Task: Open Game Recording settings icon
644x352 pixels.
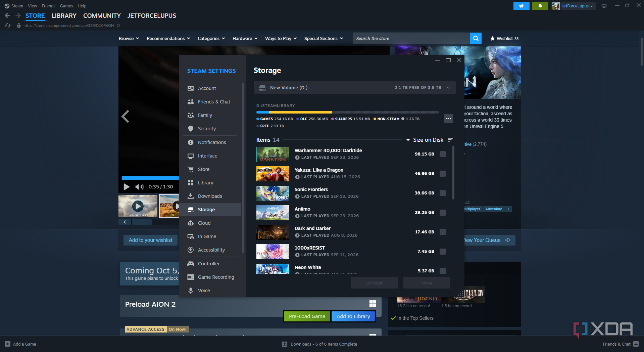Action: pos(191,277)
